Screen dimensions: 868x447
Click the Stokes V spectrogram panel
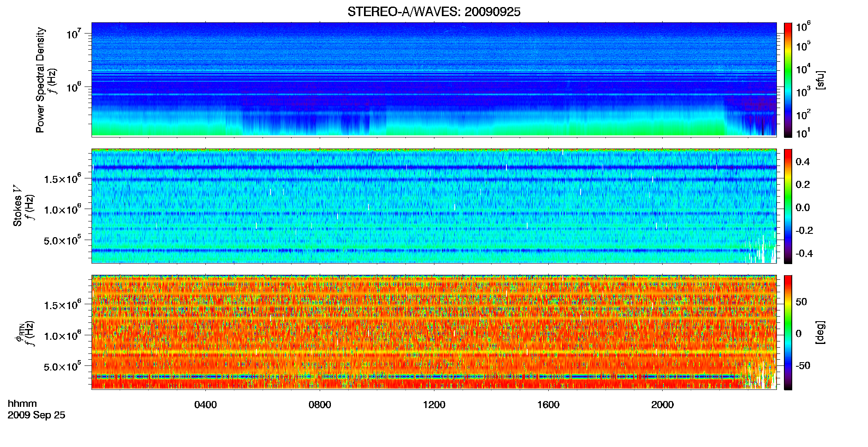coord(434,206)
